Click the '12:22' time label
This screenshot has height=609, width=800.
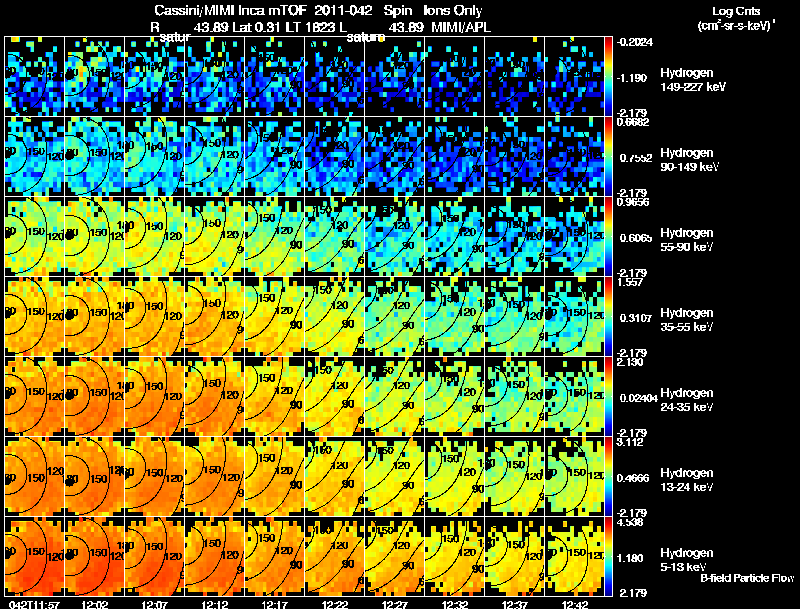335,604
